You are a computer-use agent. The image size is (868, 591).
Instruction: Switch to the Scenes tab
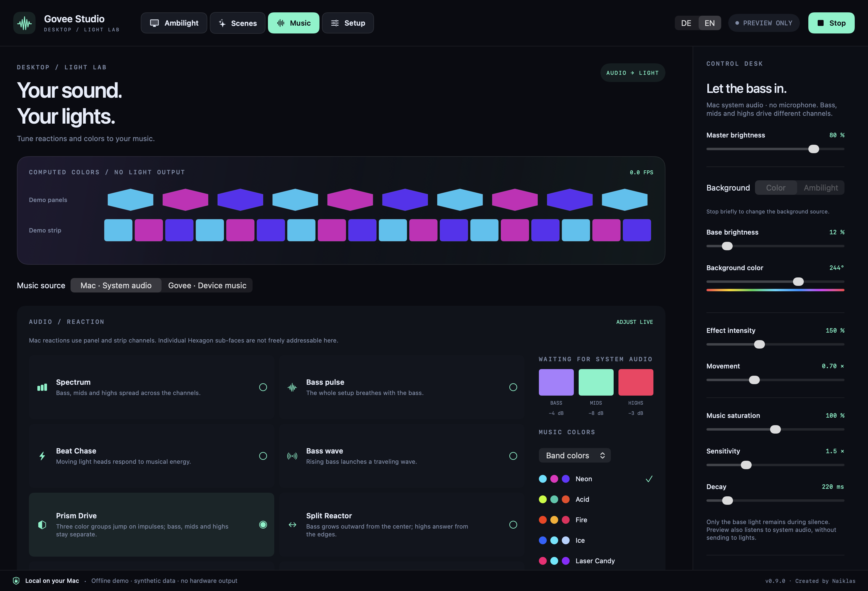point(237,23)
